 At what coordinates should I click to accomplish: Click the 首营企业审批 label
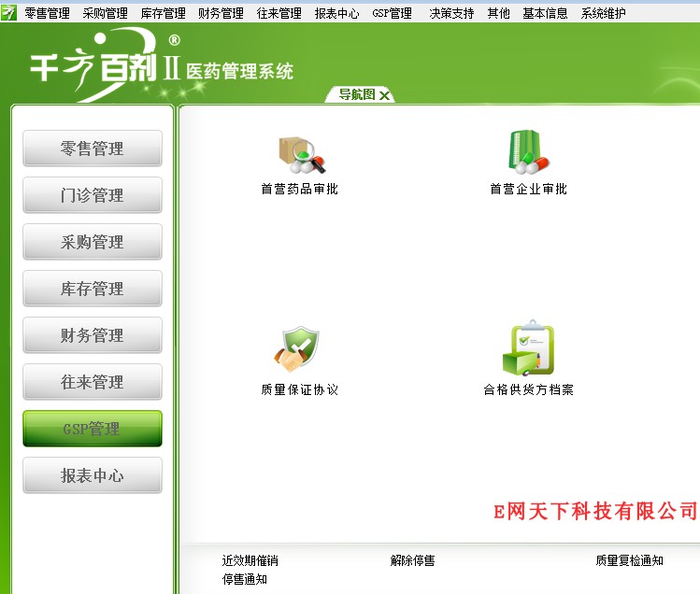tap(529, 189)
